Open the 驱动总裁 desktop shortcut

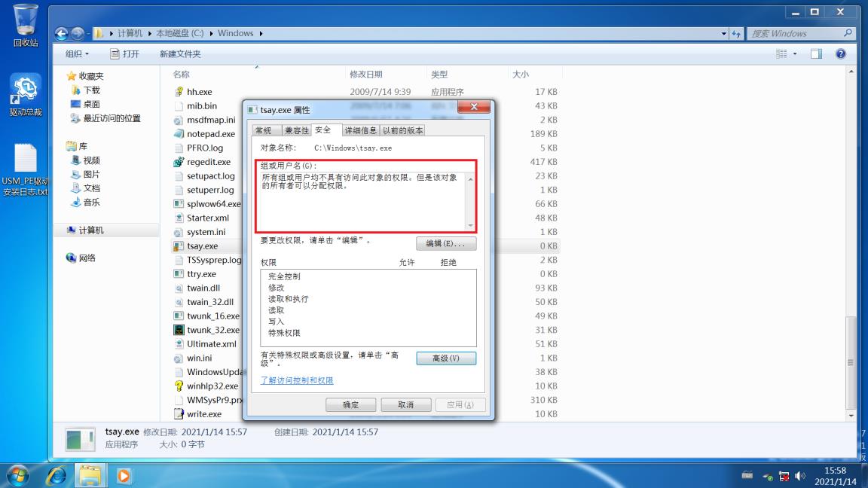(26, 95)
